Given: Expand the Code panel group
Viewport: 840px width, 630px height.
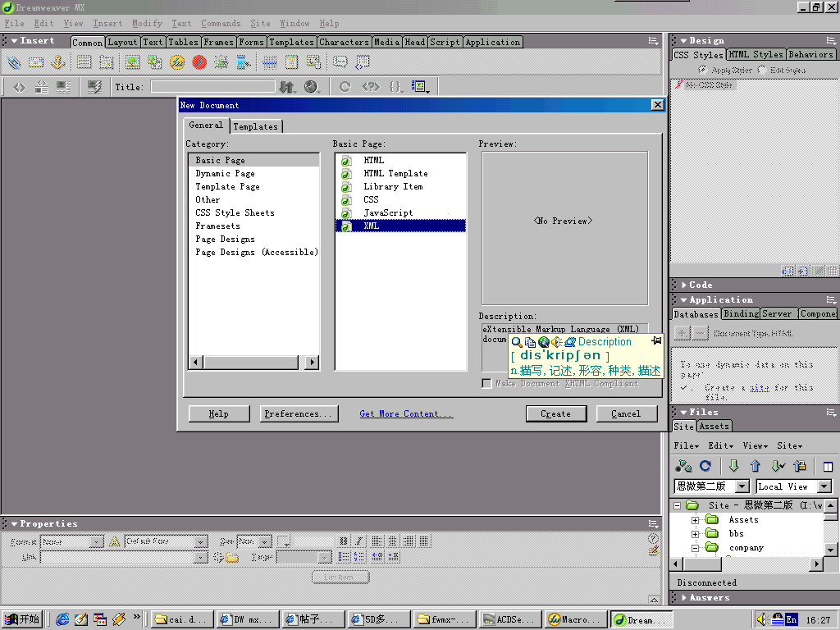Looking at the screenshot, I should pyautogui.click(x=684, y=285).
